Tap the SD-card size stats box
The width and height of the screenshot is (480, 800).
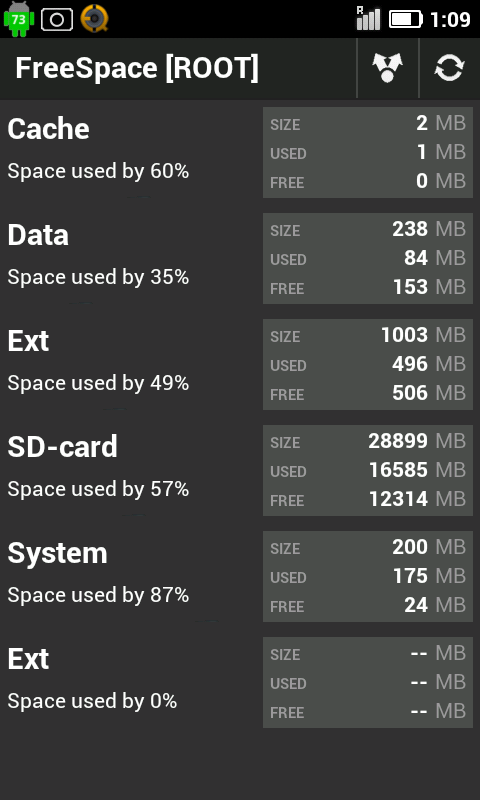click(x=368, y=470)
